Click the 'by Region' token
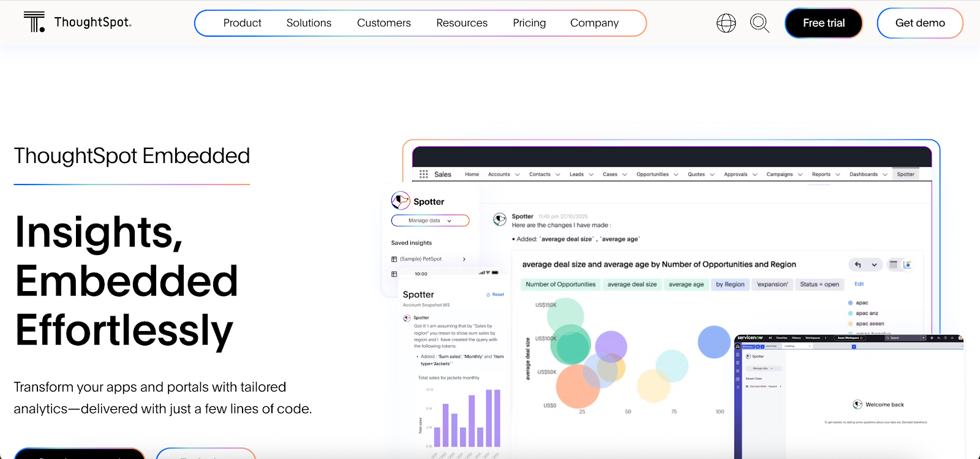The height and width of the screenshot is (459, 980). (730, 284)
